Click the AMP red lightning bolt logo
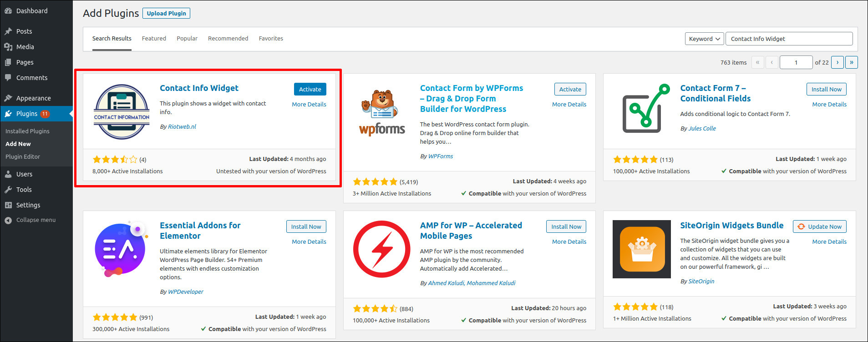This screenshot has height=342, width=868. [x=382, y=249]
